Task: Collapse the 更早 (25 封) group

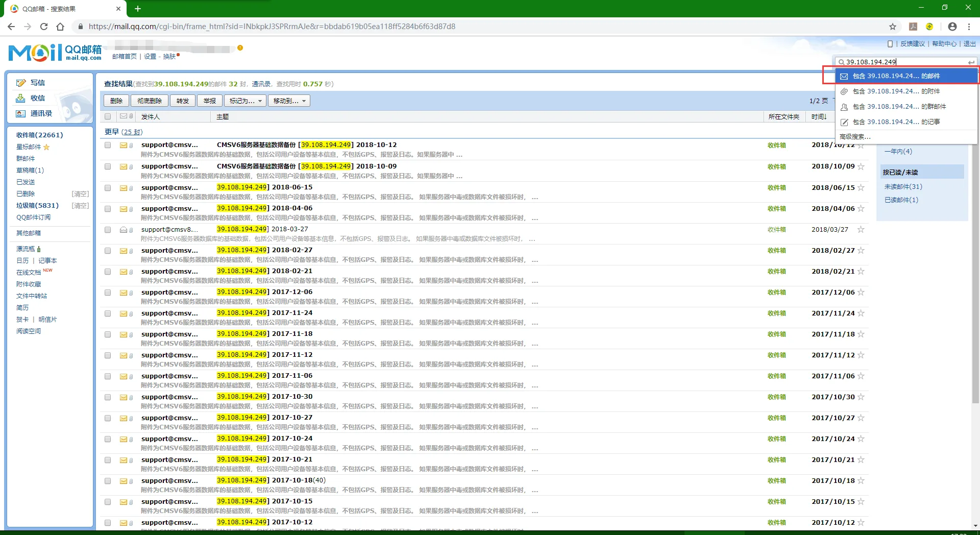Action: [x=124, y=132]
